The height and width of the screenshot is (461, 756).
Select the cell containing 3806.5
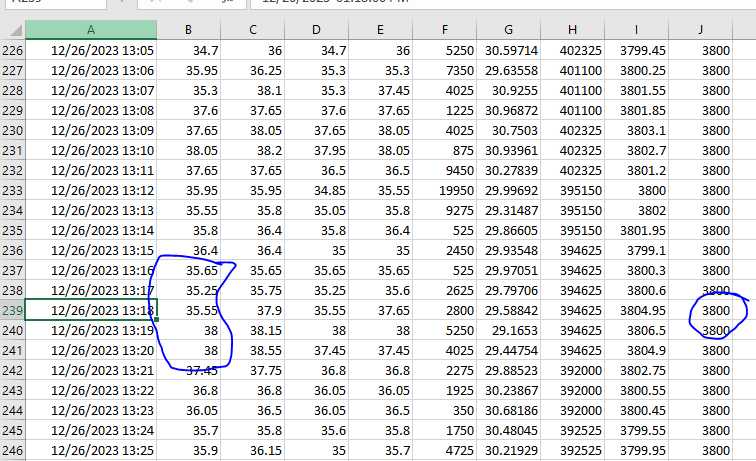[636, 330]
